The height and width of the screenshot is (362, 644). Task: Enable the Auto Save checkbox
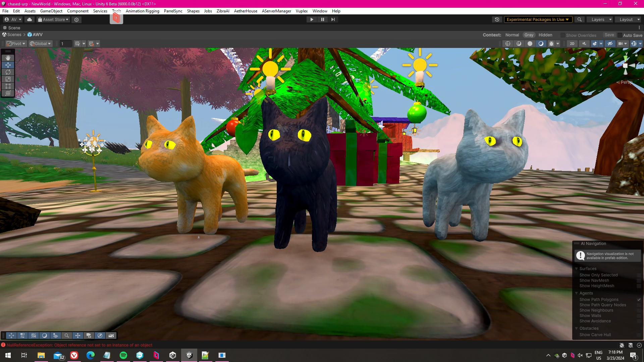[x=620, y=35]
